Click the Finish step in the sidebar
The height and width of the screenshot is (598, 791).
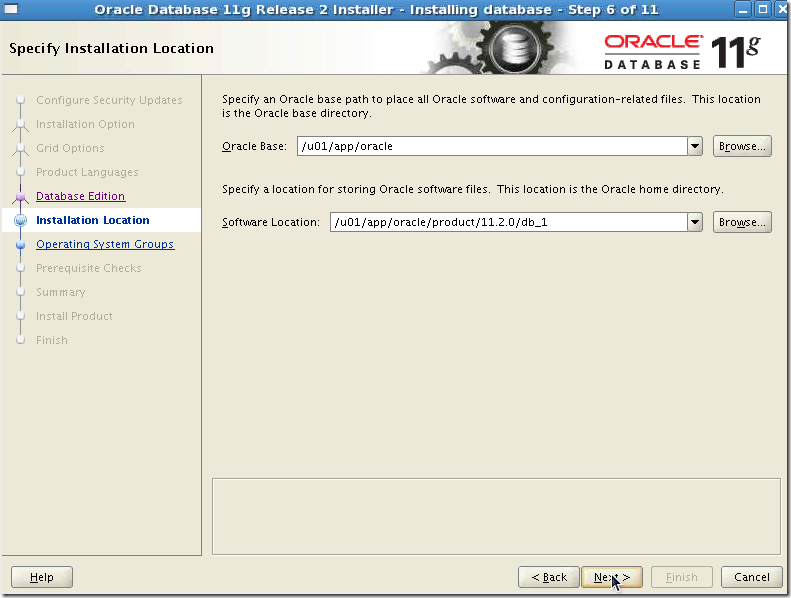51,340
